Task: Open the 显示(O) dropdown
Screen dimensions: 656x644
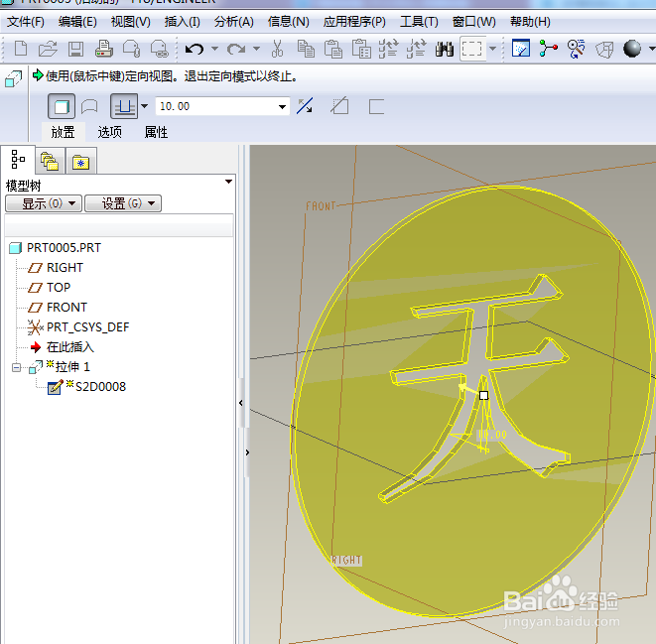Action: click(x=44, y=203)
